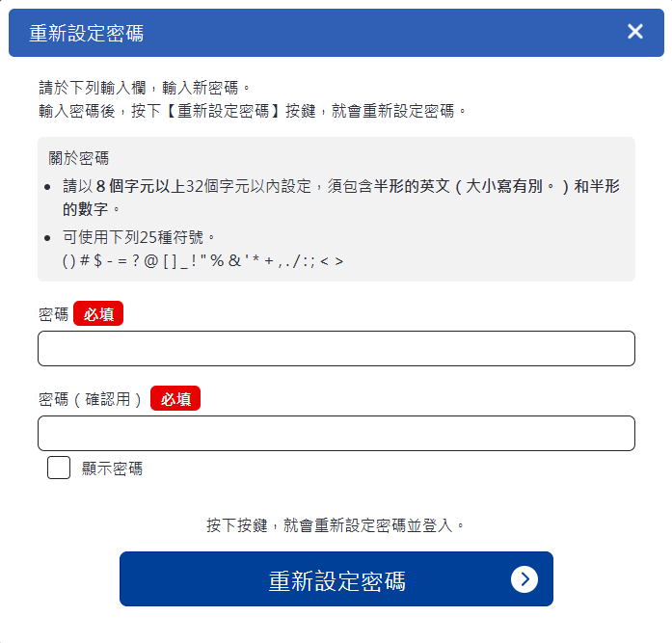Screen dimensions: 672x643
Task: Click the 按下按鍵，就會重新設定密碼並登入 note
Action: pyautogui.click(x=336, y=525)
